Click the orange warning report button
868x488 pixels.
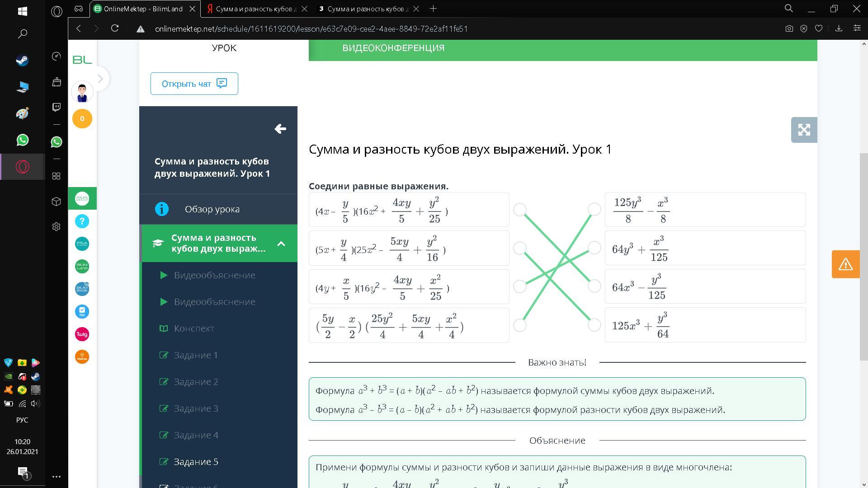(x=845, y=264)
